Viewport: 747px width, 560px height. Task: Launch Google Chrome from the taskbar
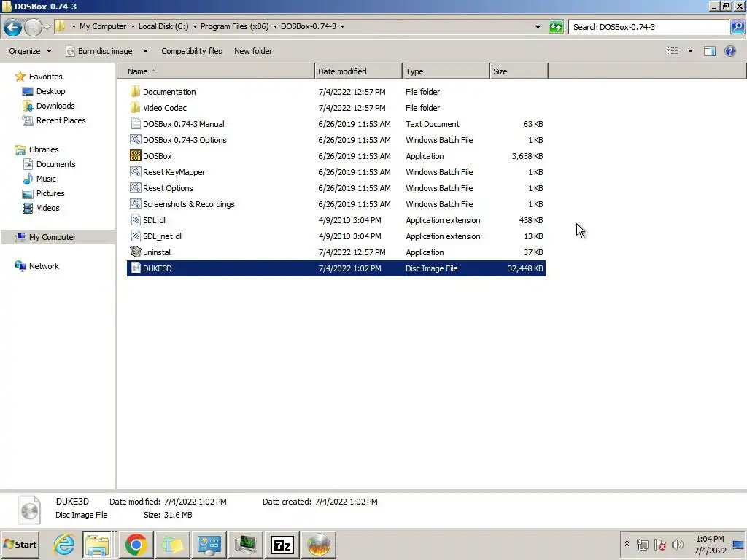pyautogui.click(x=136, y=544)
